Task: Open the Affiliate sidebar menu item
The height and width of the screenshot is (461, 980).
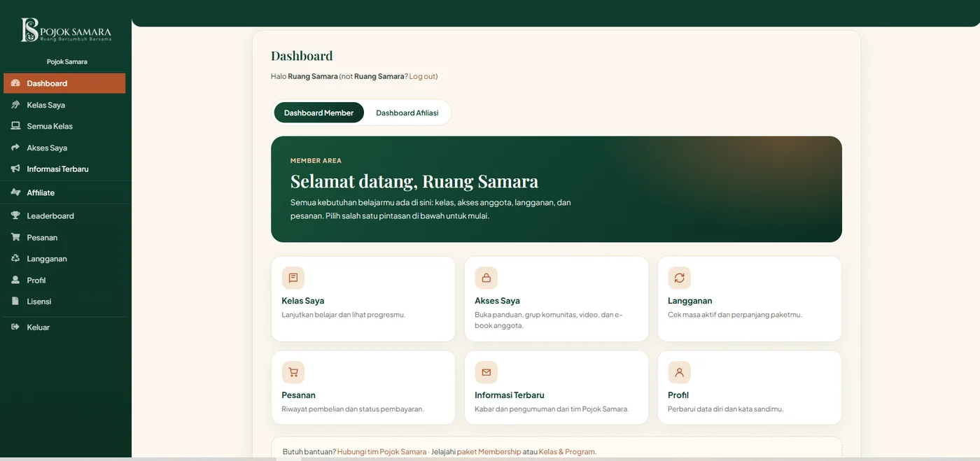Action: 64,192
